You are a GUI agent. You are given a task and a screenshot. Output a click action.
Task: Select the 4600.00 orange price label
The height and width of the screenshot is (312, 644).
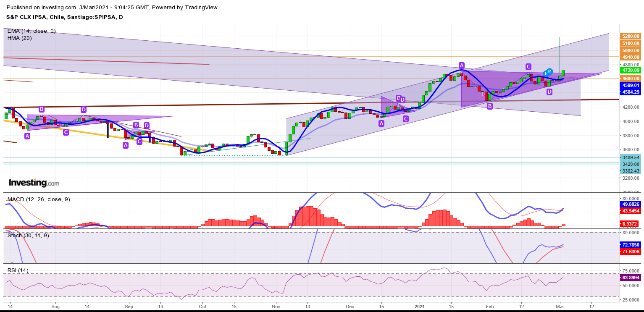[631, 79]
